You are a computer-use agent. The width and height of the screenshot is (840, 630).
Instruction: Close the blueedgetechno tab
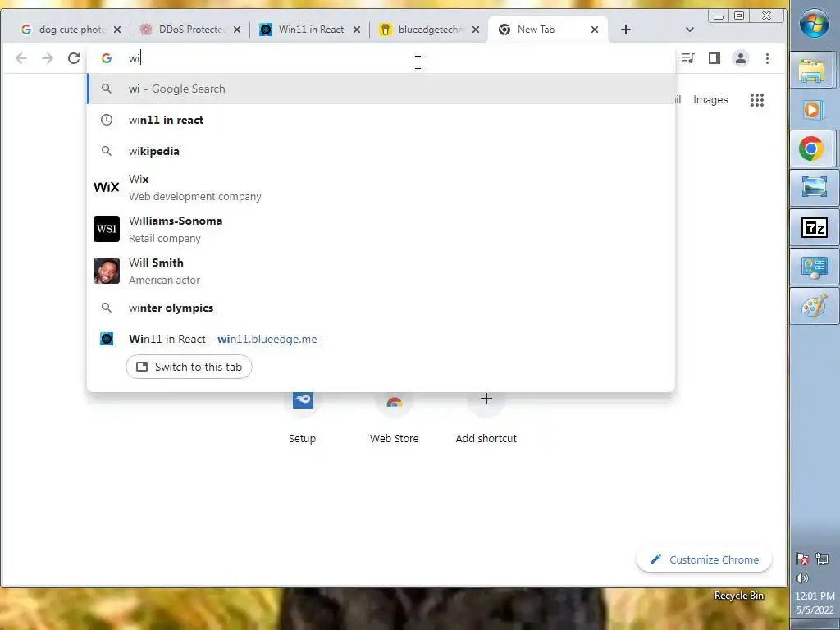click(476, 30)
